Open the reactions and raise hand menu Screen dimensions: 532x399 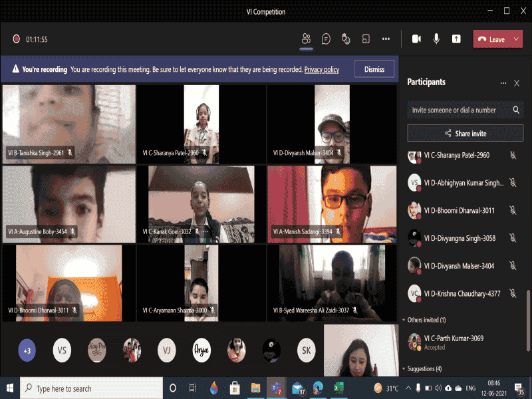(346, 39)
